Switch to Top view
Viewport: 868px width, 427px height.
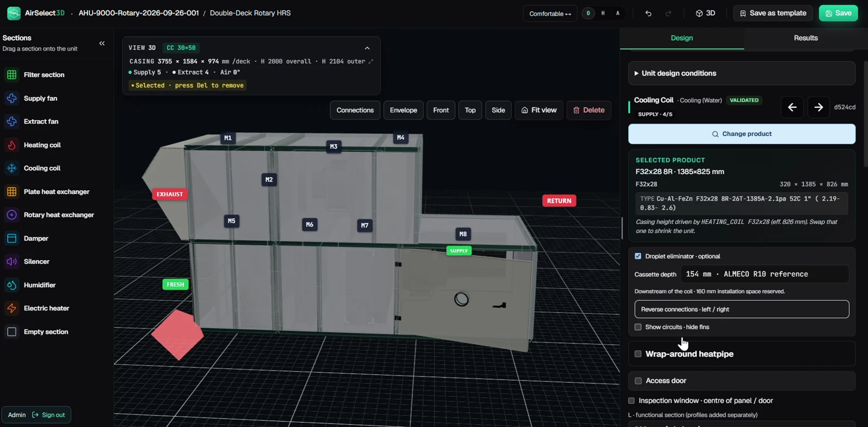coord(470,110)
